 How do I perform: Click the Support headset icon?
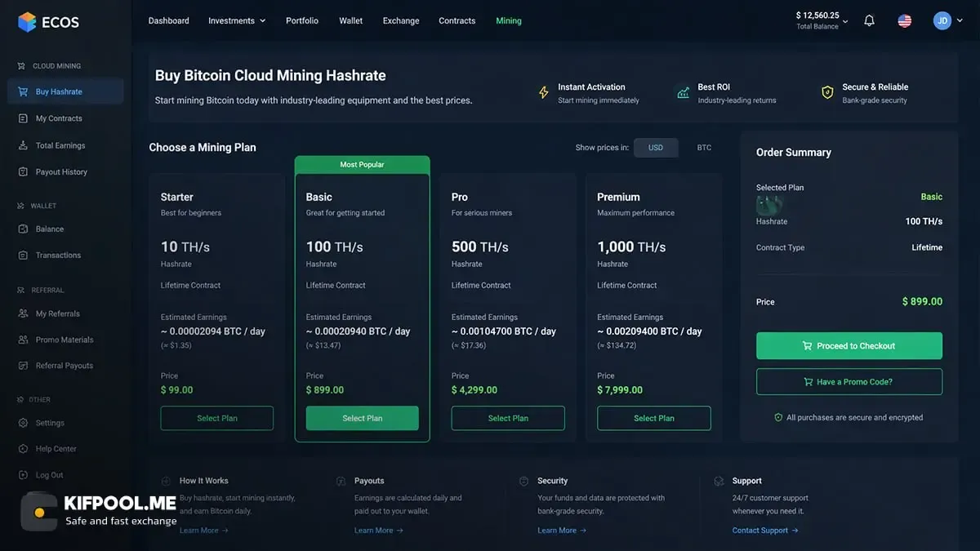719,481
